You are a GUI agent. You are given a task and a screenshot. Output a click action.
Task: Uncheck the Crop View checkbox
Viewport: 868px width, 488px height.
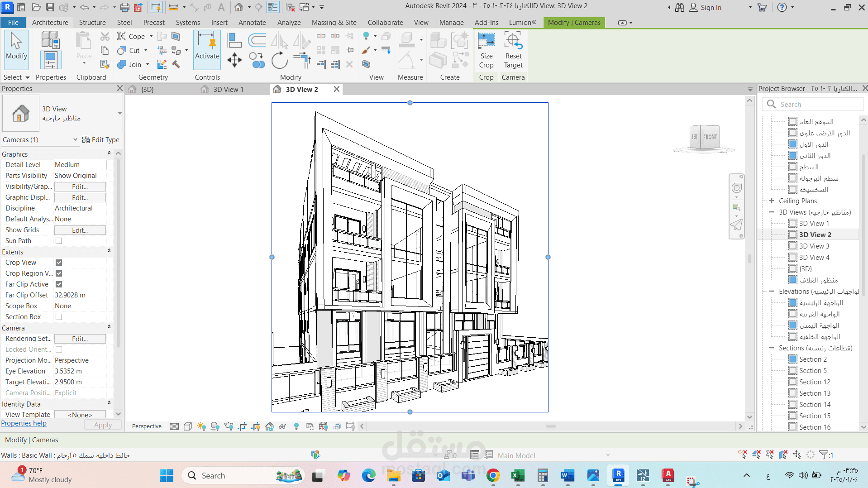pyautogui.click(x=59, y=263)
